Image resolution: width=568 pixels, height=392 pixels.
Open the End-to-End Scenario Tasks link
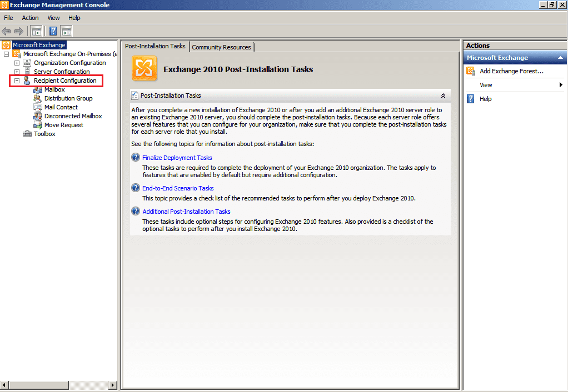tap(178, 188)
